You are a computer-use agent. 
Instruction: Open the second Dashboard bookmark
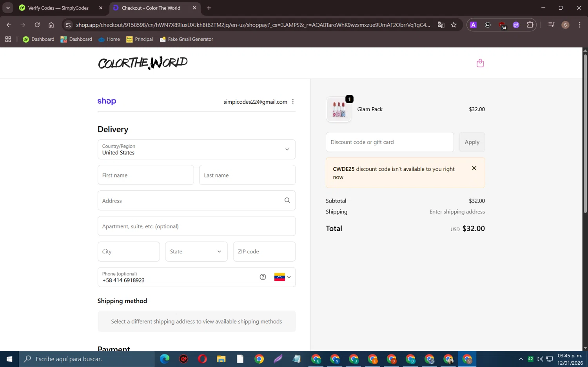76,39
